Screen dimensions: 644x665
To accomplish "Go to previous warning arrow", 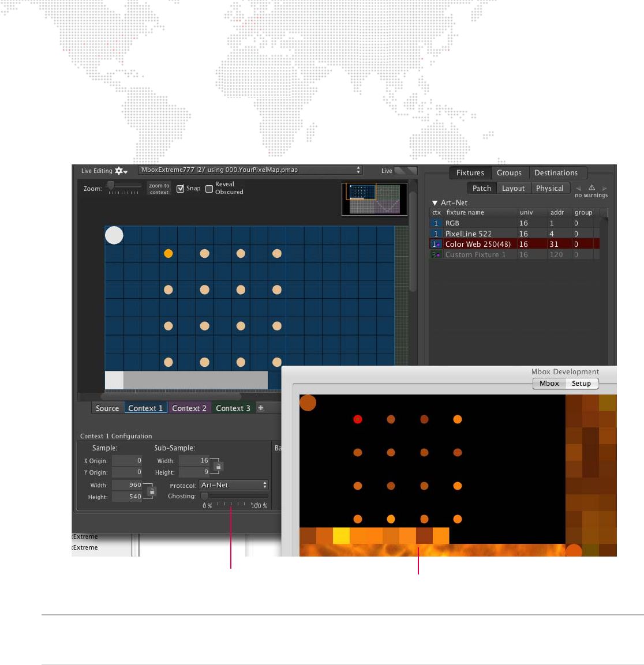I will click(x=578, y=188).
